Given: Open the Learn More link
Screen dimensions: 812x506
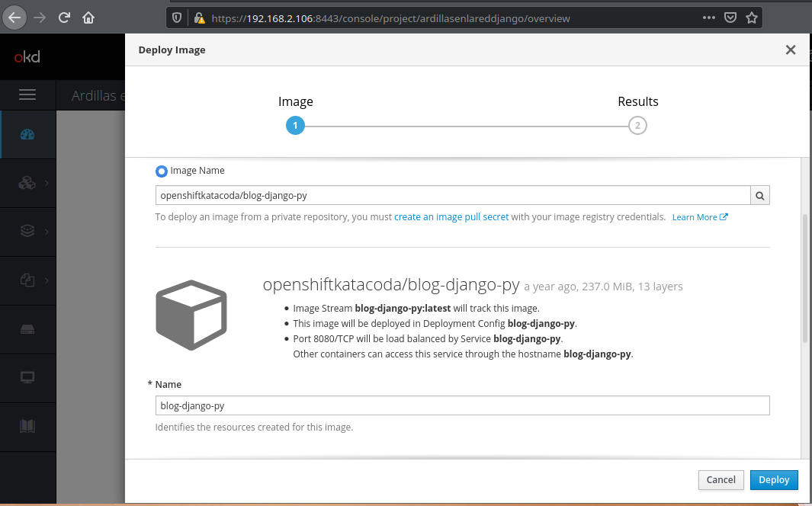Looking at the screenshot, I should pyautogui.click(x=695, y=217).
